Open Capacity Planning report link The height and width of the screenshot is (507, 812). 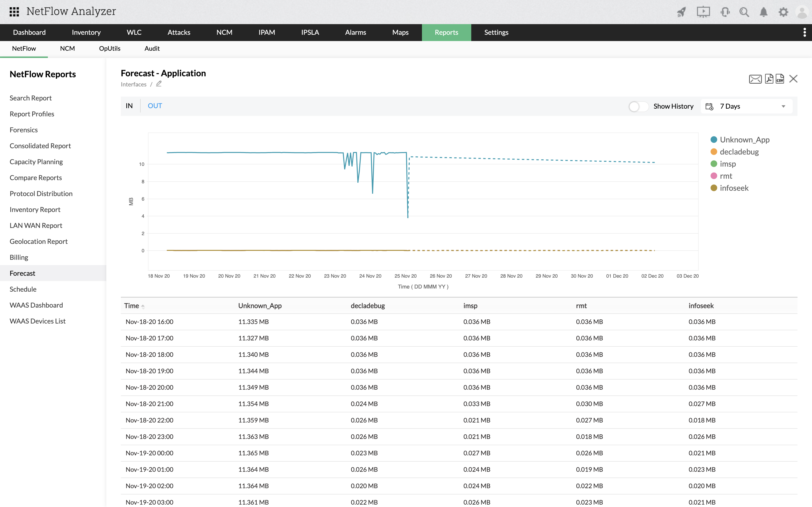tap(36, 162)
